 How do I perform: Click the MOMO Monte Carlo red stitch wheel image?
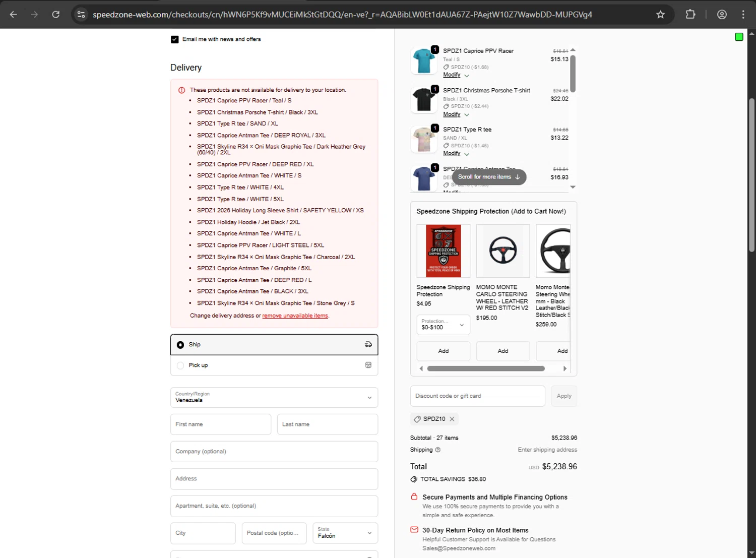click(x=503, y=251)
